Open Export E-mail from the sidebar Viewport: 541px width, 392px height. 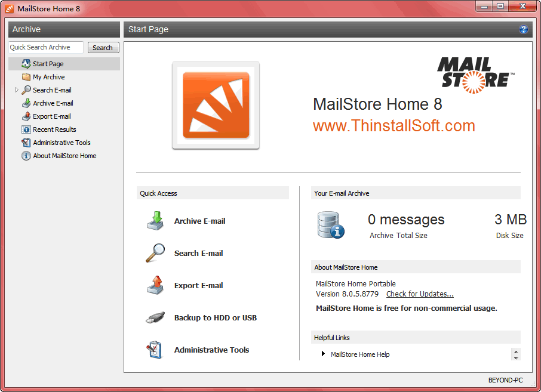coord(51,116)
